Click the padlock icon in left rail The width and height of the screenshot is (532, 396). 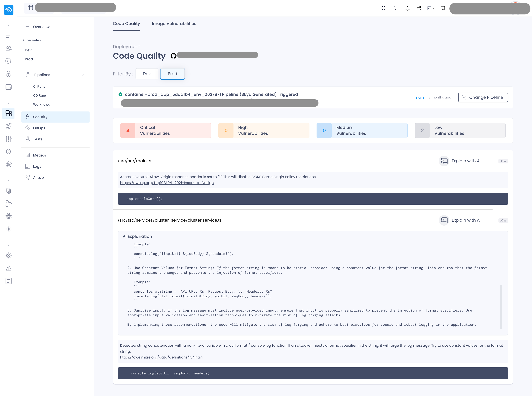coord(9,74)
